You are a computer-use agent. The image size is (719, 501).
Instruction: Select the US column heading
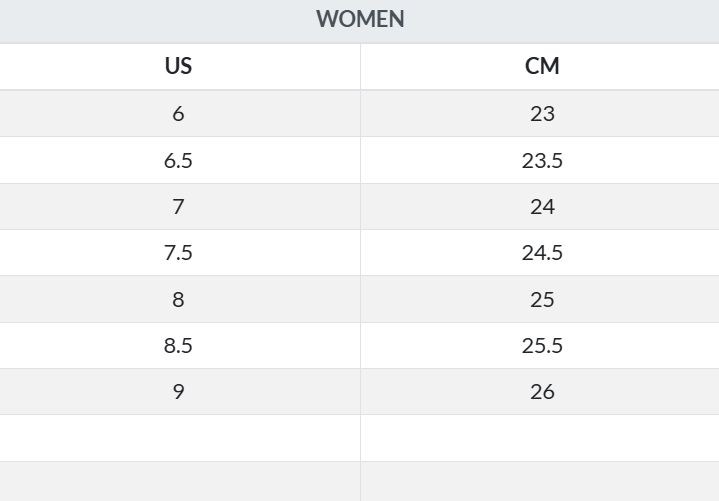[x=178, y=66]
